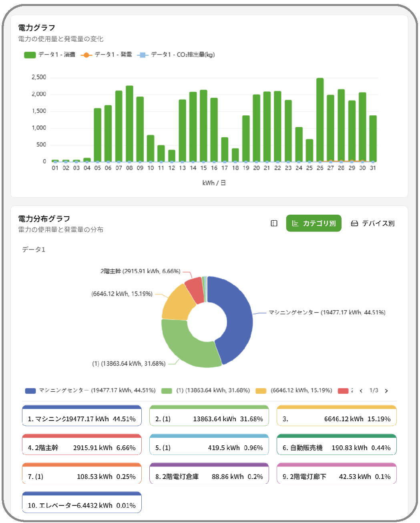Toggle データ1 - 消費 series in legend

pyautogui.click(x=50, y=55)
